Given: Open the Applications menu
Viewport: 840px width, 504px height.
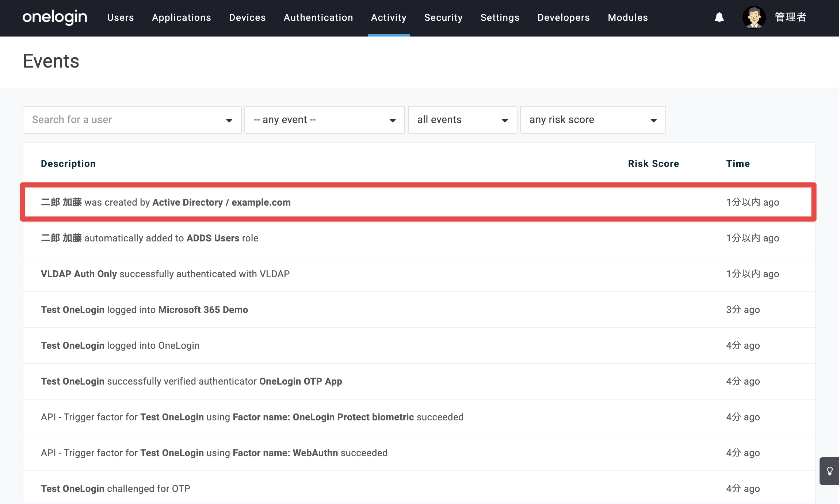Looking at the screenshot, I should coord(182,18).
